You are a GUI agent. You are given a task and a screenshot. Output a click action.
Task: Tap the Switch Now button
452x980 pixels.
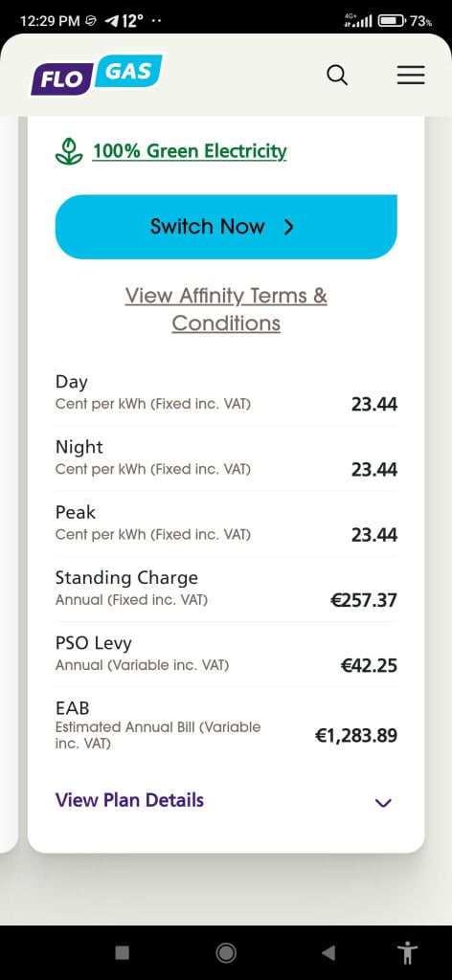[226, 226]
